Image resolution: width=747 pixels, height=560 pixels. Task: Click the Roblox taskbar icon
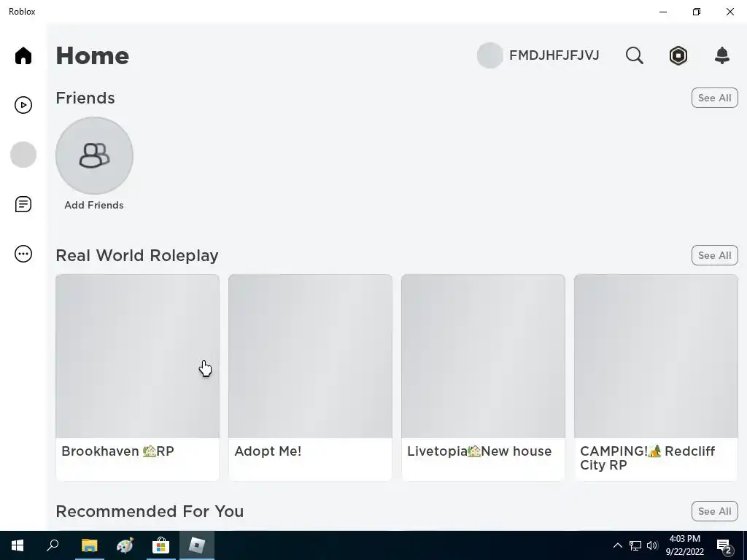click(x=197, y=545)
